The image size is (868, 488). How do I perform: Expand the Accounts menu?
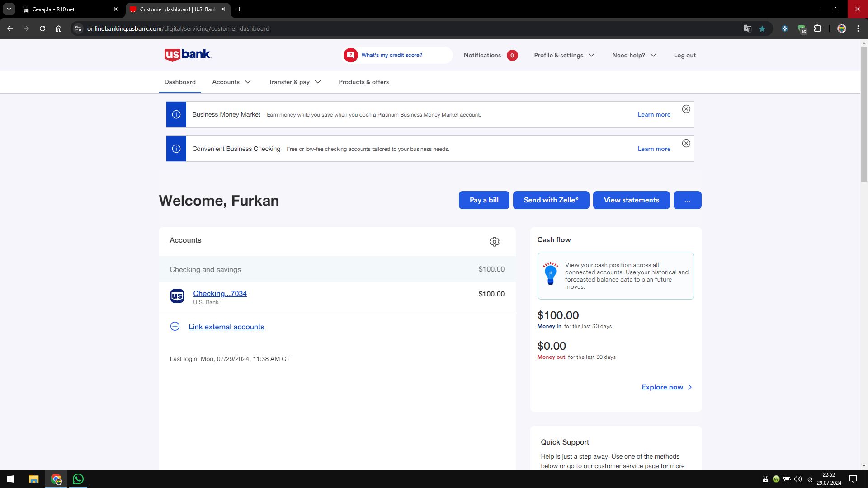point(231,82)
